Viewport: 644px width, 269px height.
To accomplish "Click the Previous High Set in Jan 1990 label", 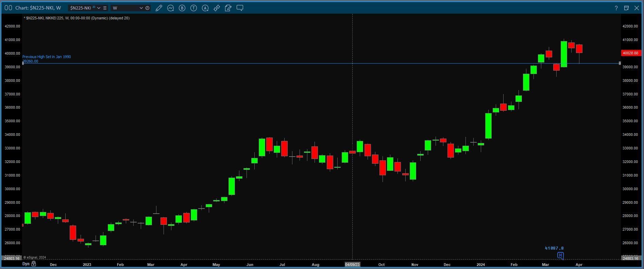I will tap(47, 57).
